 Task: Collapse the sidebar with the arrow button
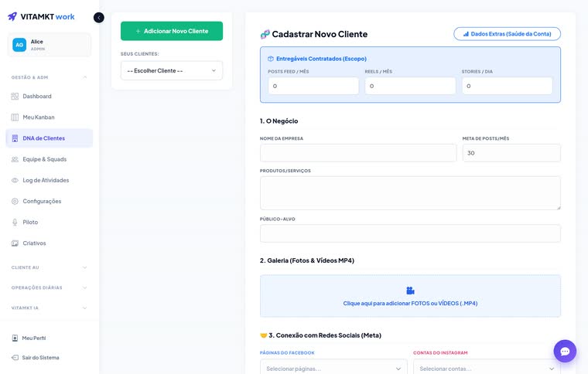pos(98,18)
